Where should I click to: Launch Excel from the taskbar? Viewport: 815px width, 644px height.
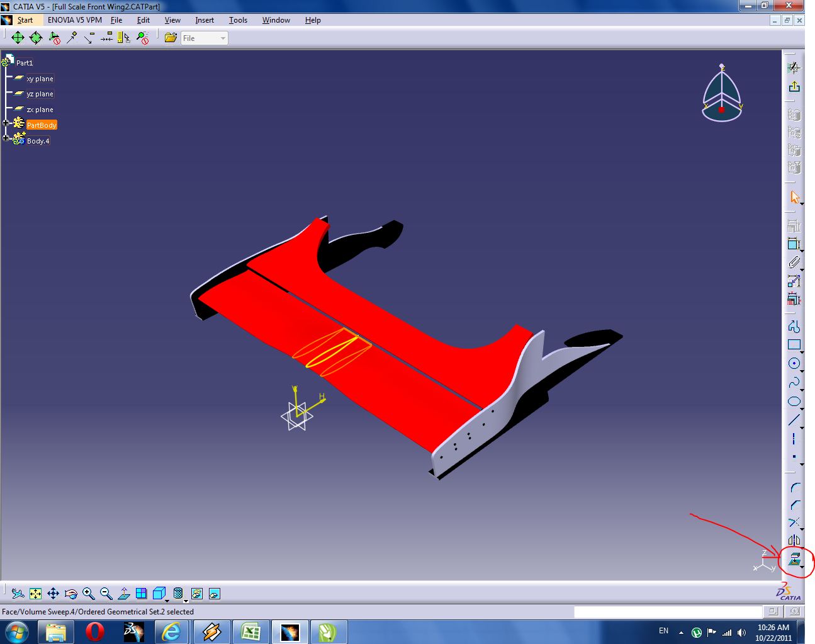pyautogui.click(x=250, y=631)
